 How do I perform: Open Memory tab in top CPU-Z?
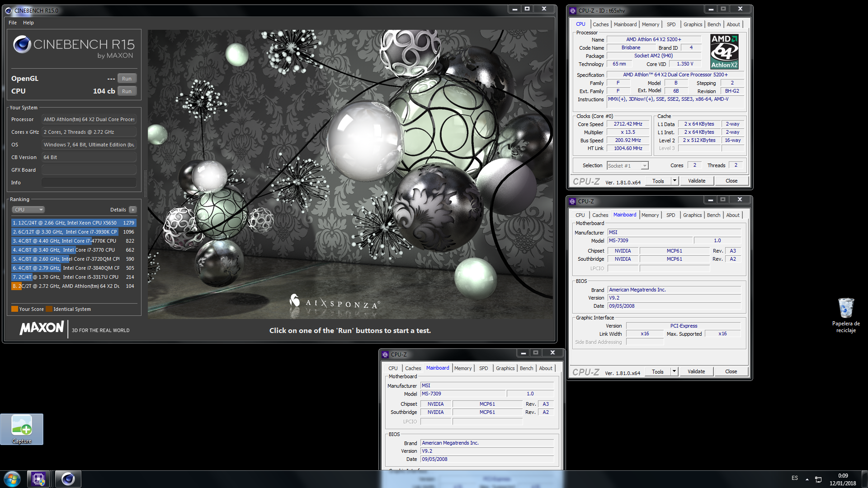coord(651,24)
